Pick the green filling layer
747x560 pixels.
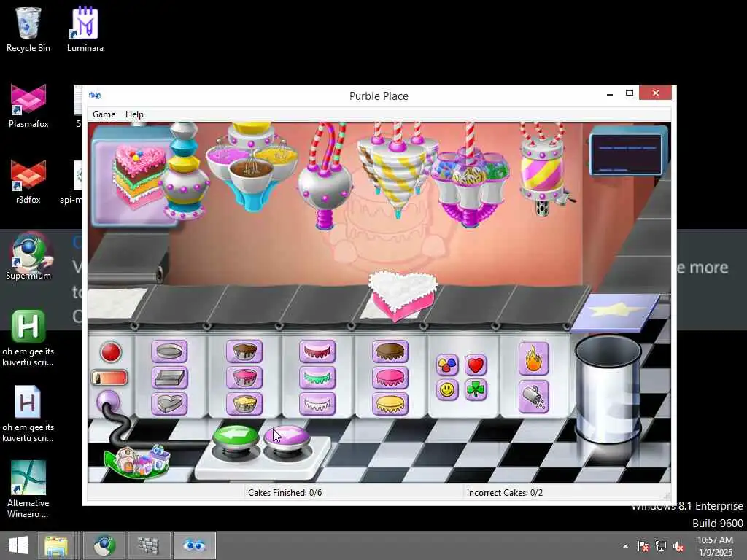(x=317, y=378)
